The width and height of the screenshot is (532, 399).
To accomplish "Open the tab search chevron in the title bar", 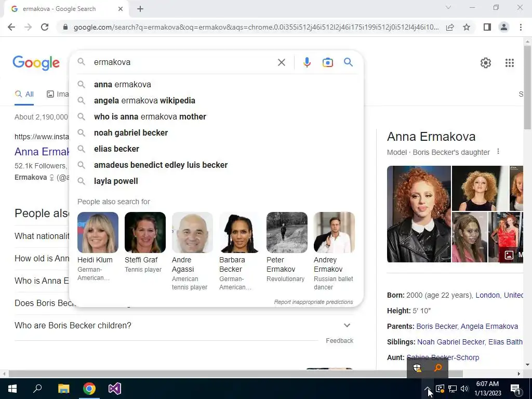I will click(x=448, y=7).
